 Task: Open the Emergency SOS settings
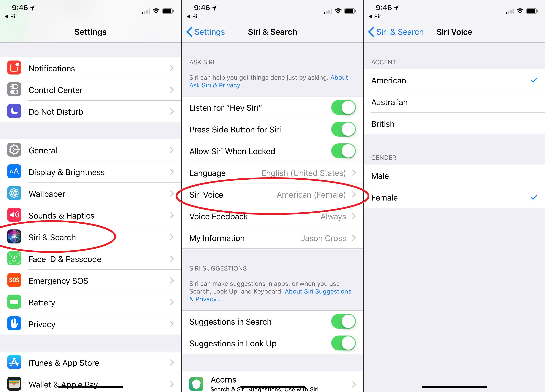coord(91,279)
